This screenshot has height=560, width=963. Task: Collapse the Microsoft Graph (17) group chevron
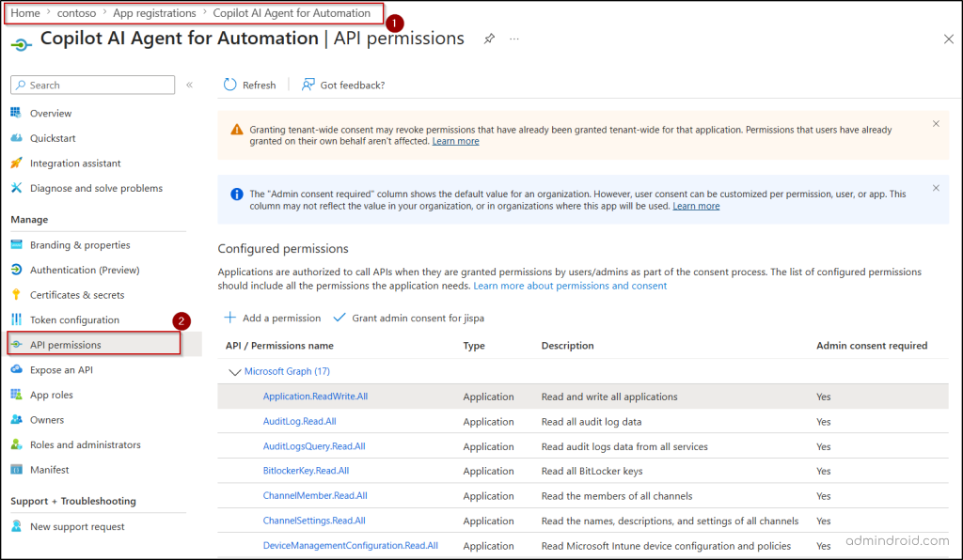tap(234, 372)
